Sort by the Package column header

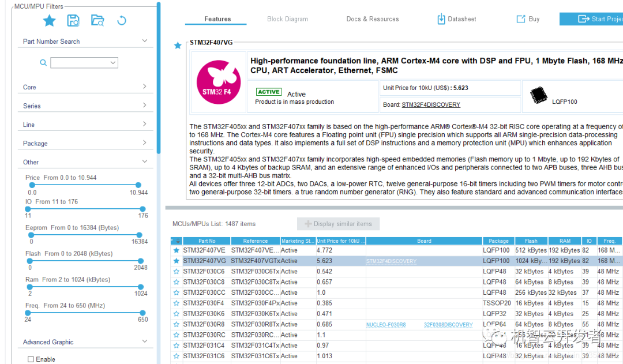498,241
